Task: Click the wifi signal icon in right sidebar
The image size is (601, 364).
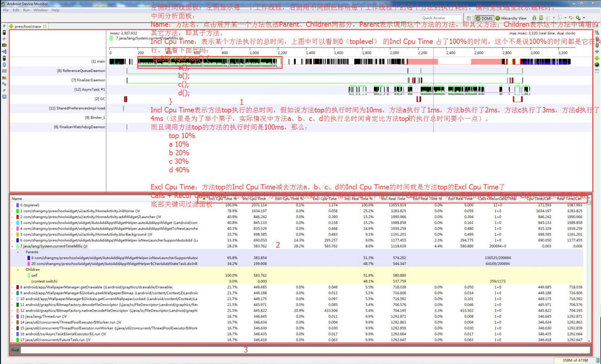Action: tap(597, 52)
